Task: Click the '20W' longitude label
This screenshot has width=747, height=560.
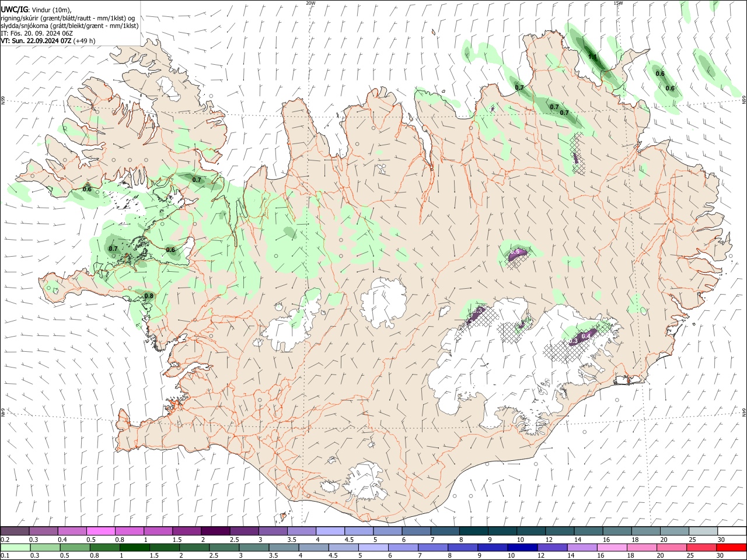Action: 311,3
